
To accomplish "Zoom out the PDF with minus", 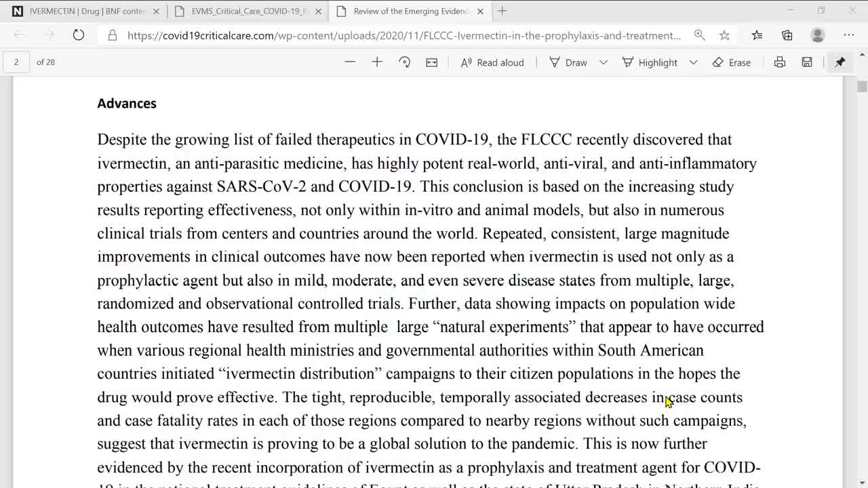I will [350, 62].
